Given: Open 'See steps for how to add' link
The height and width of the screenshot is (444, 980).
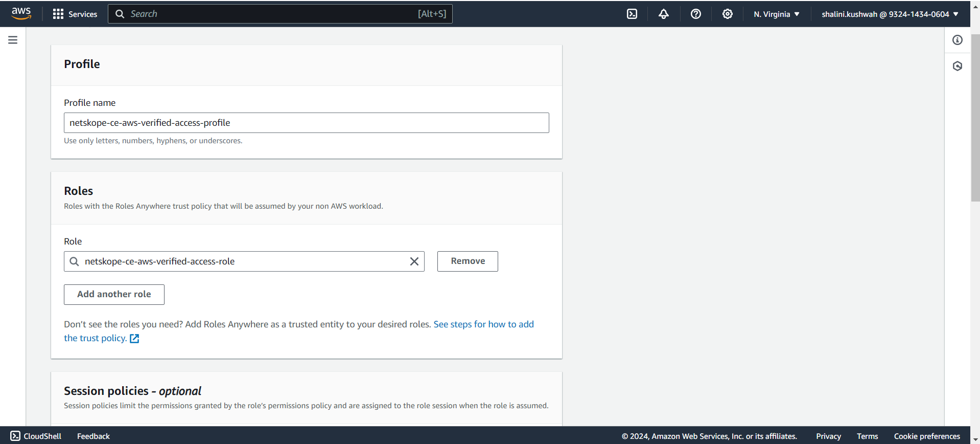Looking at the screenshot, I should pyautogui.click(x=483, y=324).
